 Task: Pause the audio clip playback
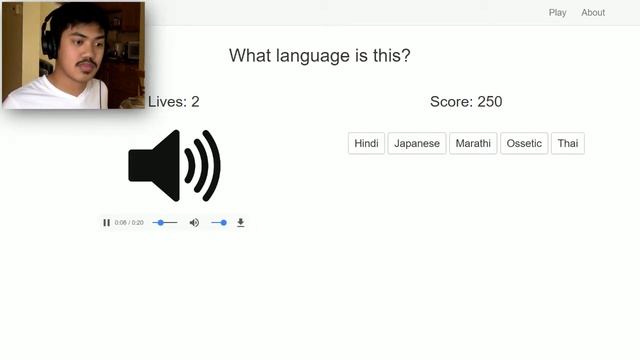[107, 223]
